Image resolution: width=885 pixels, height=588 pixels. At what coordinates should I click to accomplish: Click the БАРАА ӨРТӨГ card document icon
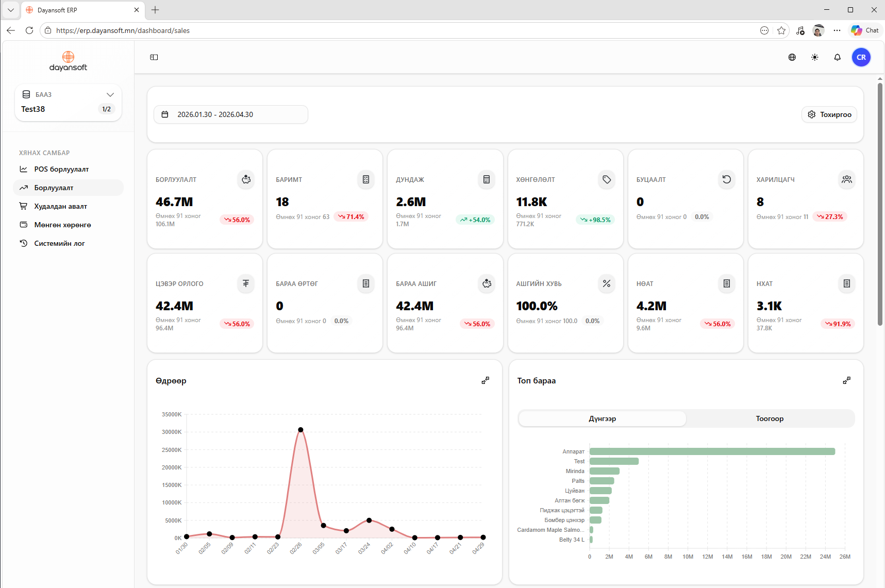[366, 283]
